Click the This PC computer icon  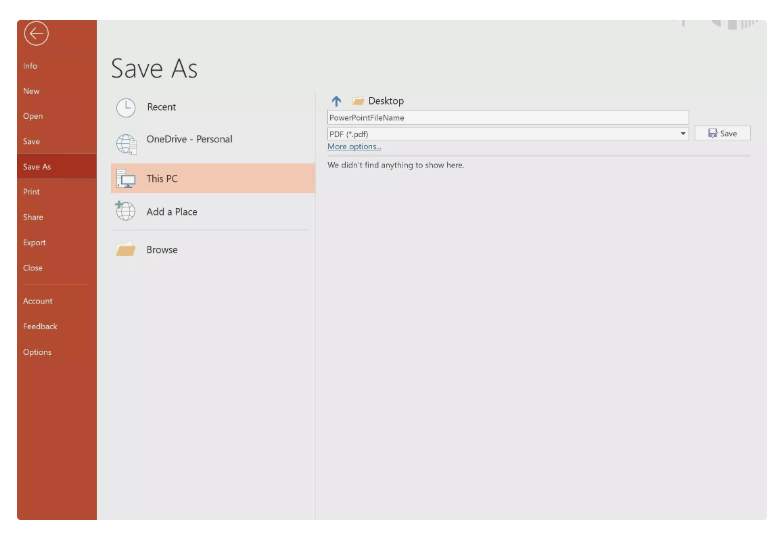point(126,179)
